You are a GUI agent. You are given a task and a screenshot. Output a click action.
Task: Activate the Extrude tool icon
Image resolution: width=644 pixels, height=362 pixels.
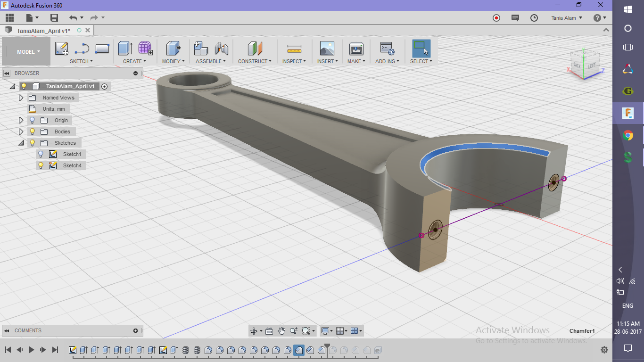click(125, 49)
